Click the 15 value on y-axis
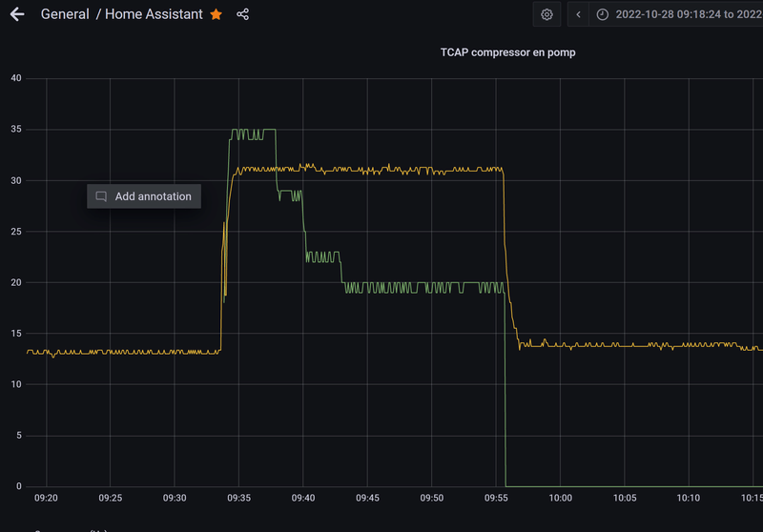 pos(16,334)
